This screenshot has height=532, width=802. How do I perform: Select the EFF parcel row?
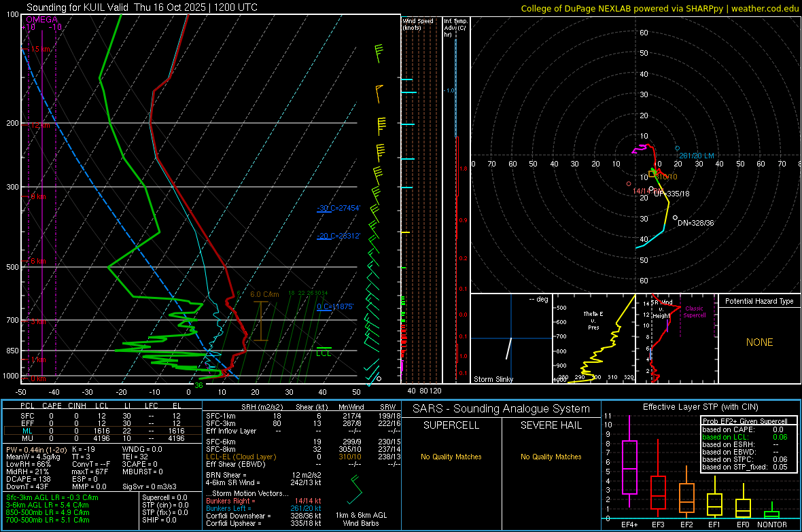coord(102,423)
